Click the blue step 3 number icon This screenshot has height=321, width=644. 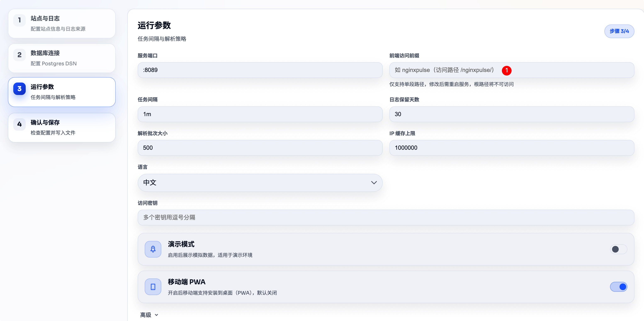19,89
